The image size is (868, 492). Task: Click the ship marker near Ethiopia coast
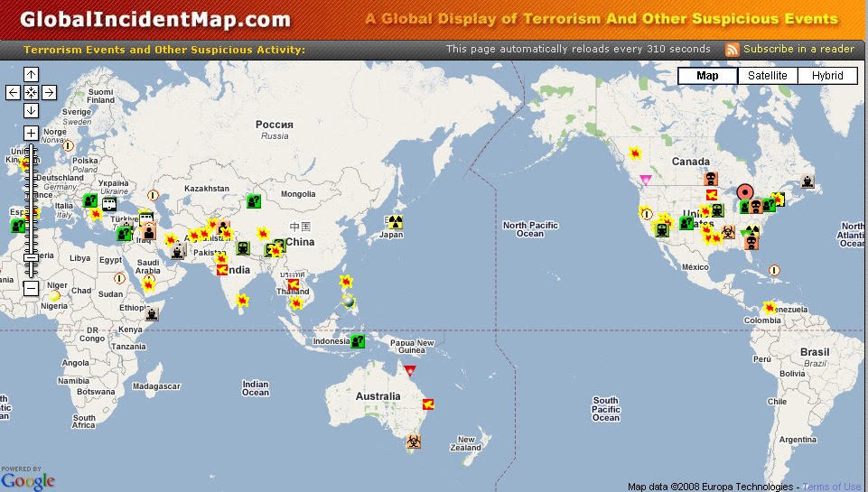pyautogui.click(x=152, y=314)
